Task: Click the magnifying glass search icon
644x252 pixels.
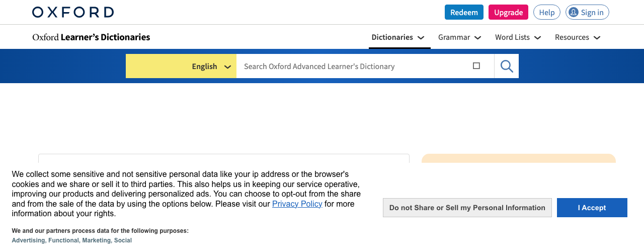Action: (507, 66)
